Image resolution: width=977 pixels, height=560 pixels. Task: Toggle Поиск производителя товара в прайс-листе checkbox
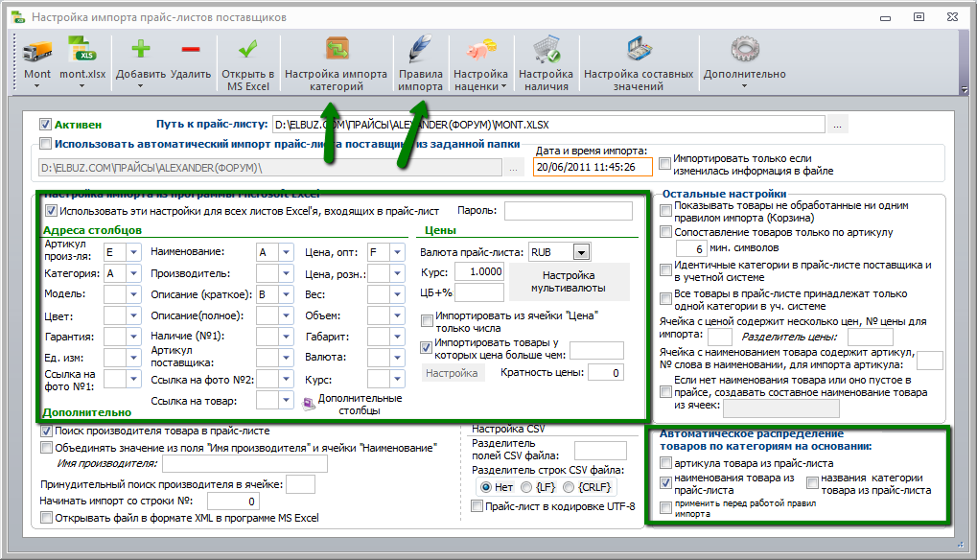click(46, 432)
